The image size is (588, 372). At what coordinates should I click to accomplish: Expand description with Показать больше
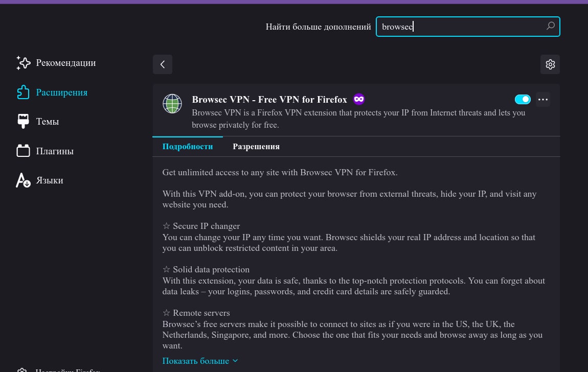point(200,361)
